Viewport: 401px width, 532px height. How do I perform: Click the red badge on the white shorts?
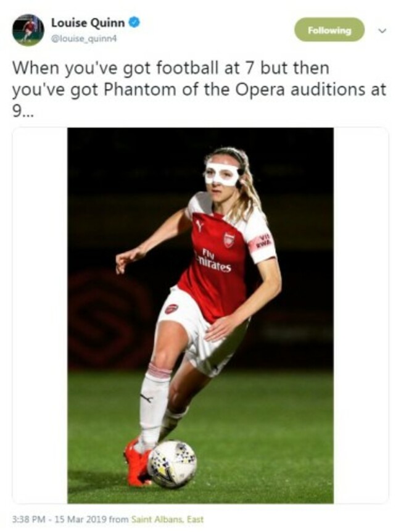click(x=172, y=309)
